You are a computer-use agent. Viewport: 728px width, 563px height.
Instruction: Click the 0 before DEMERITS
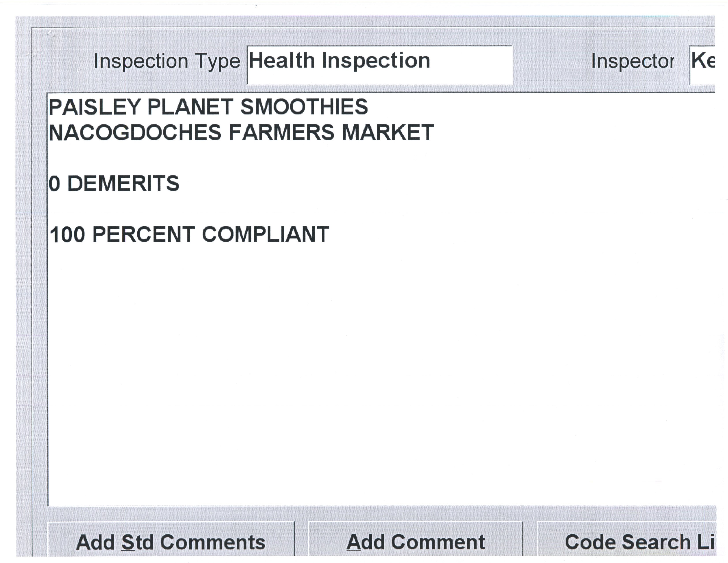(x=54, y=184)
